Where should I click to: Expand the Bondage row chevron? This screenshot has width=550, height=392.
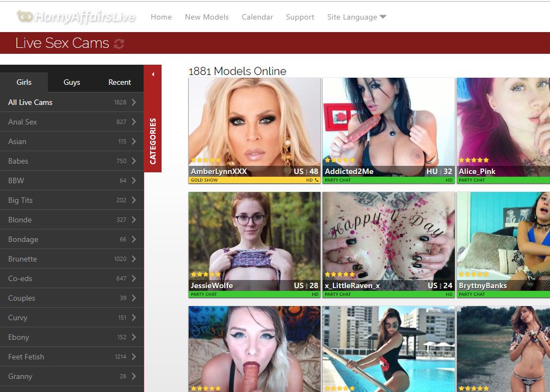(134, 239)
